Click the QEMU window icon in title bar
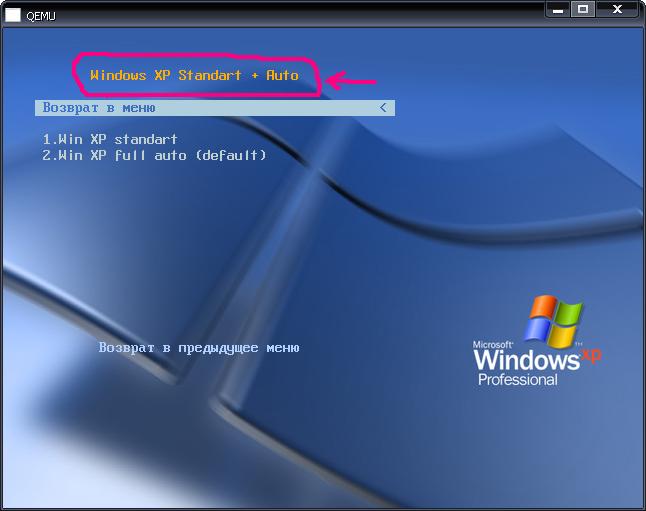 (13, 15)
